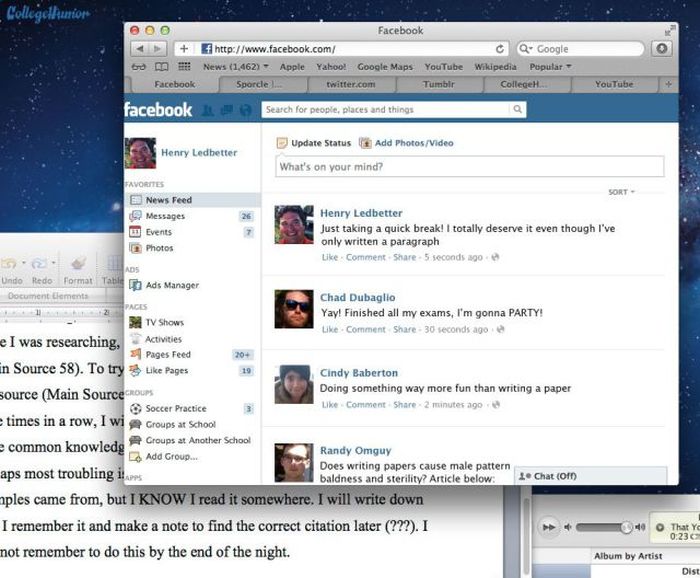
Task: Click the Ads Manager icon
Action: tap(135, 285)
